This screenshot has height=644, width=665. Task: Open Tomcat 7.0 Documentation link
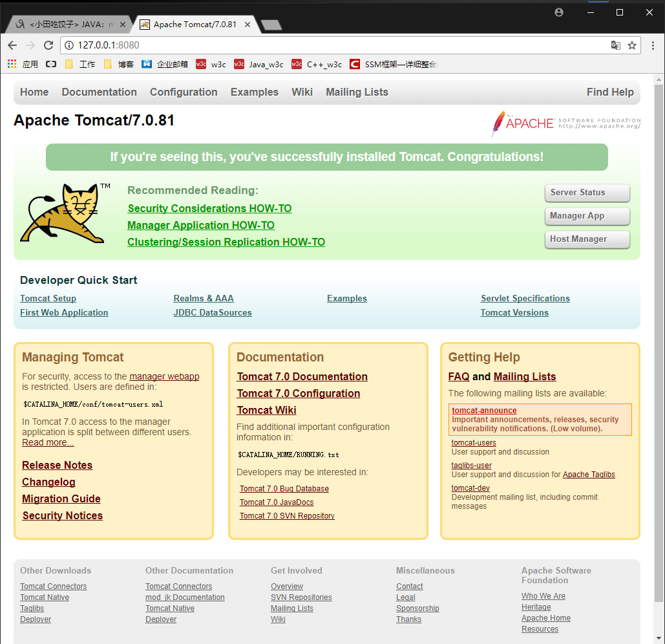click(302, 377)
